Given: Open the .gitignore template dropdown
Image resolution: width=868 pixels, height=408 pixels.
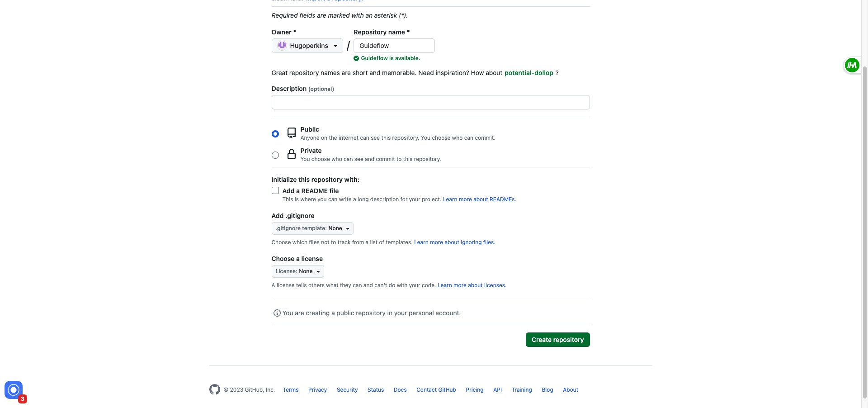Looking at the screenshot, I should 312,228.
